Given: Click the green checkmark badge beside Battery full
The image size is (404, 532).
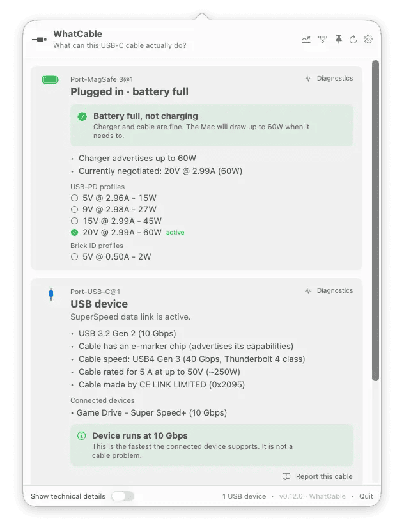Looking at the screenshot, I should tap(82, 117).
